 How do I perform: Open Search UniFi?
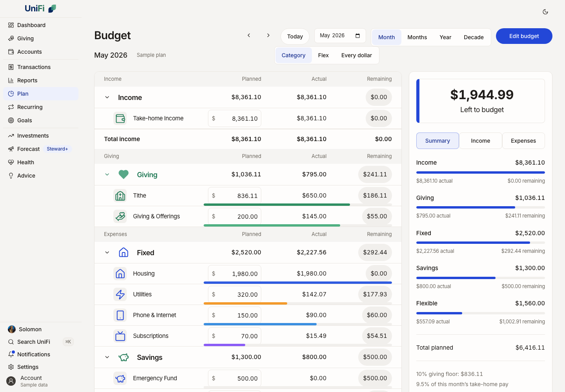(x=41, y=342)
